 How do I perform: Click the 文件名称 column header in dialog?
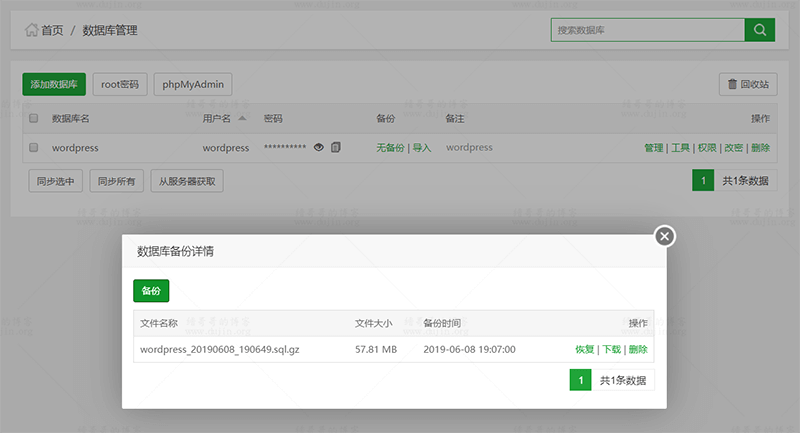pos(159,323)
